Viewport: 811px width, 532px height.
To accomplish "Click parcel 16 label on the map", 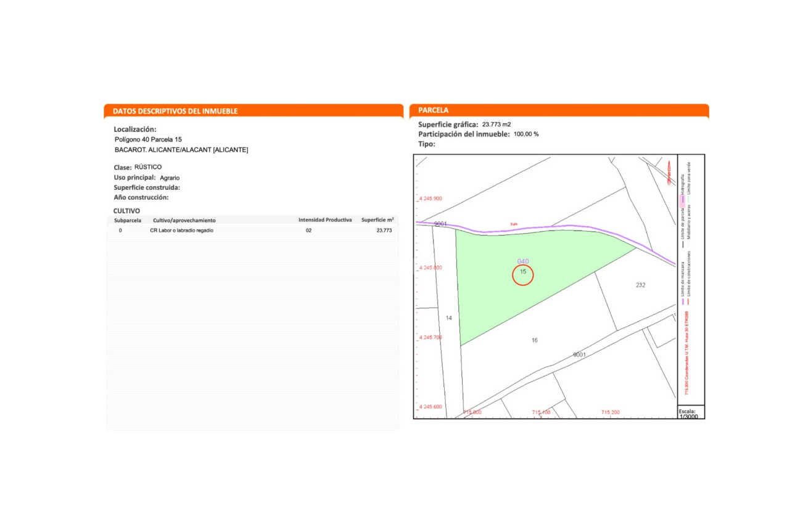I will 534,340.
